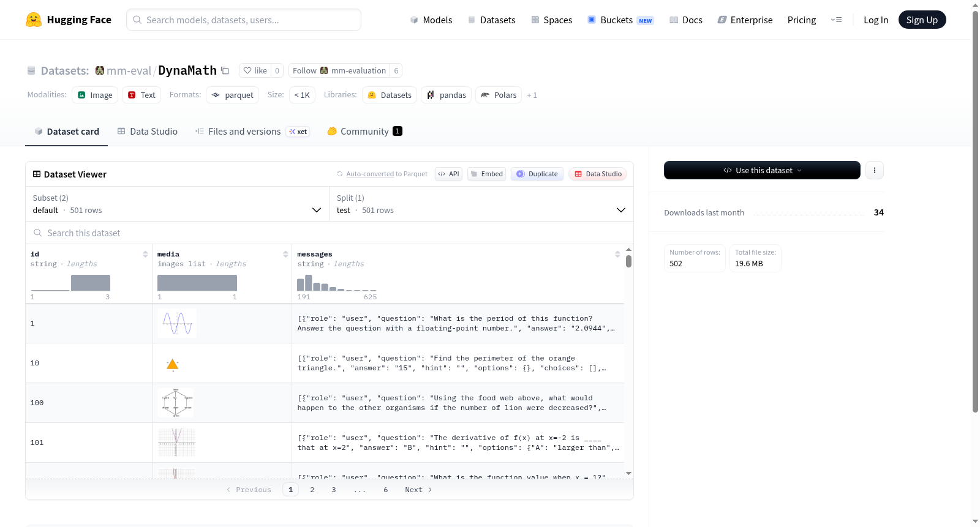The width and height of the screenshot is (980, 527).
Task: Click the Embed button
Action: pos(487,174)
